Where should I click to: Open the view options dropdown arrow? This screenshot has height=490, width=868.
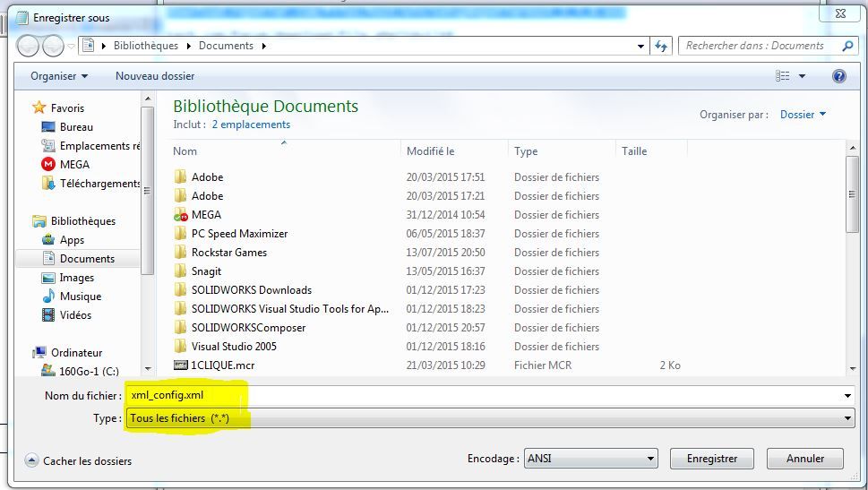tap(802, 76)
